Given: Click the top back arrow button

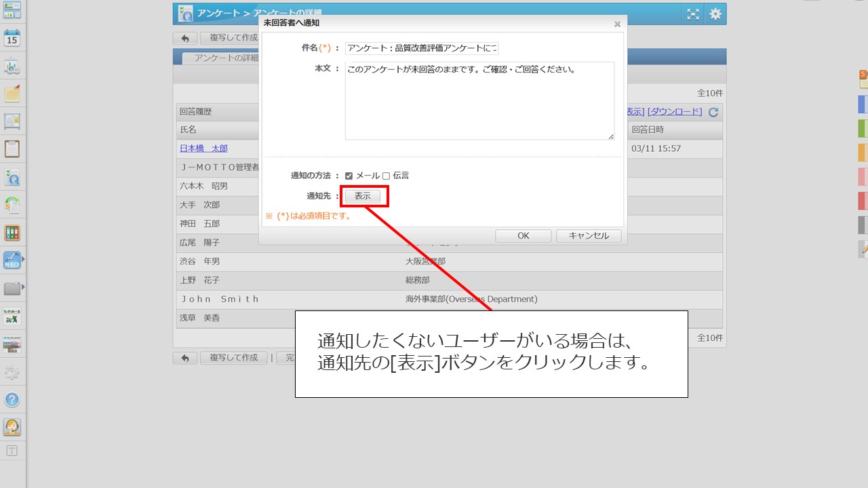Looking at the screenshot, I should click(185, 38).
